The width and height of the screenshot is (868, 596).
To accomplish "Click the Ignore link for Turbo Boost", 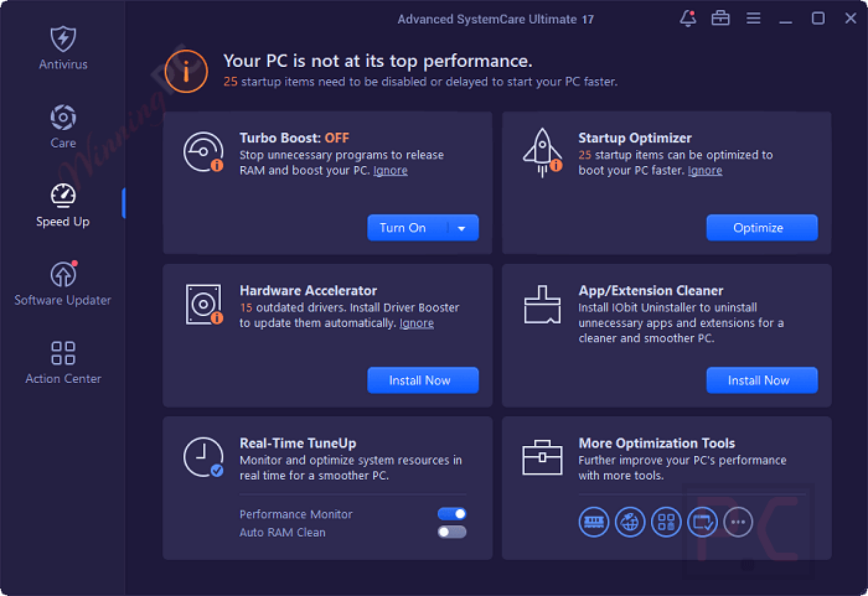I will click(389, 170).
